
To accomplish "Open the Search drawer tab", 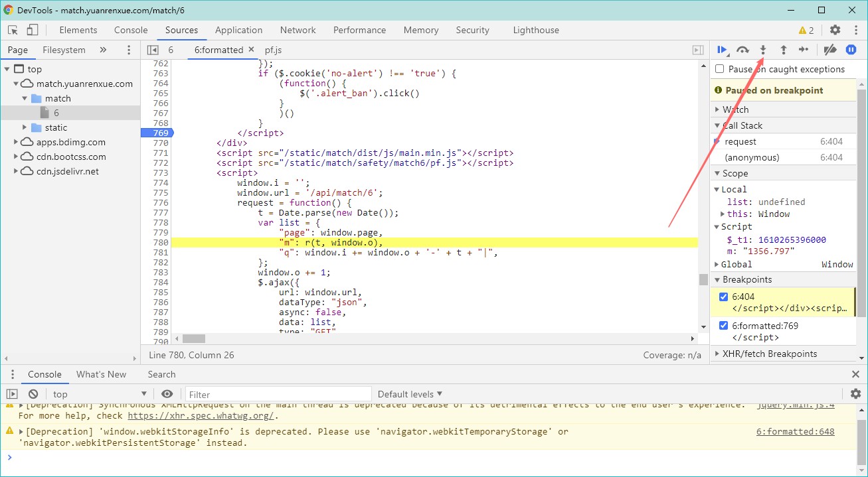I will click(161, 374).
